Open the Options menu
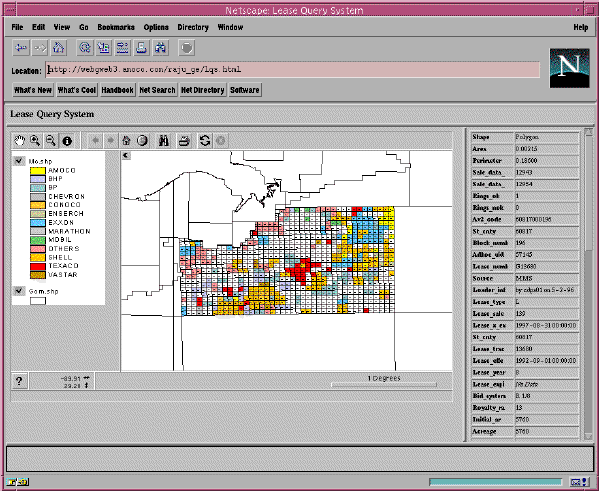Screen dimensions: 599x491 tap(156, 27)
